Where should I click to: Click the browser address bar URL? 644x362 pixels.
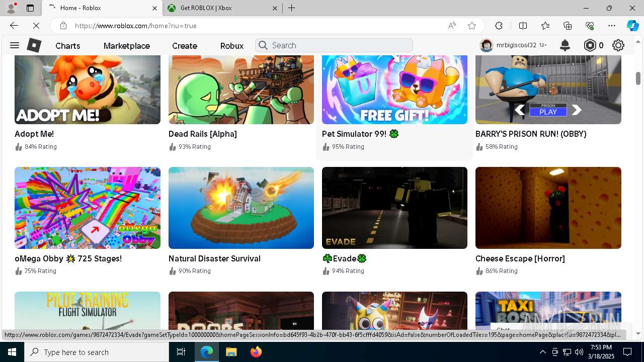[x=136, y=26]
